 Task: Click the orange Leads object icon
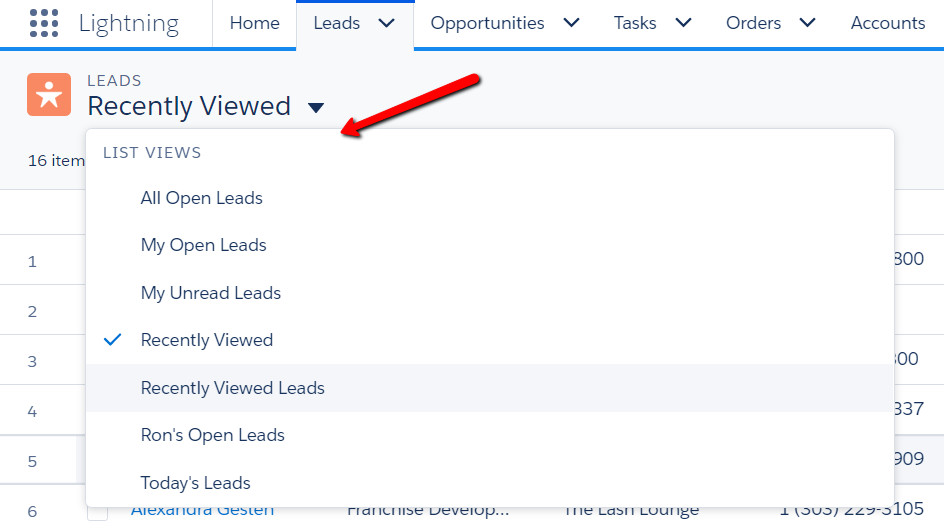[49, 95]
